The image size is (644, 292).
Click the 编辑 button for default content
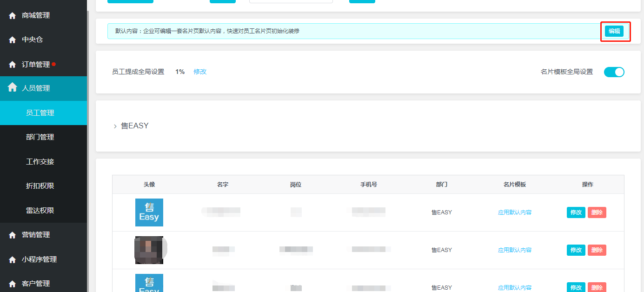614,31
